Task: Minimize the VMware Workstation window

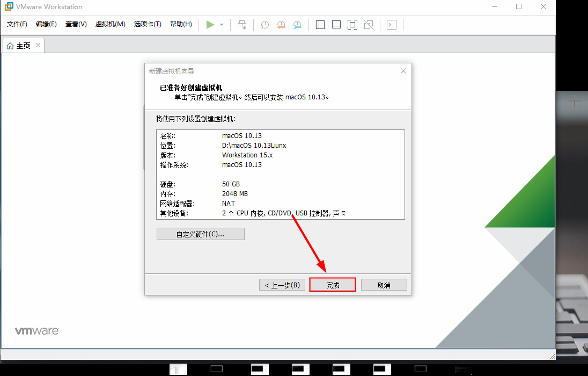Action: (x=495, y=7)
